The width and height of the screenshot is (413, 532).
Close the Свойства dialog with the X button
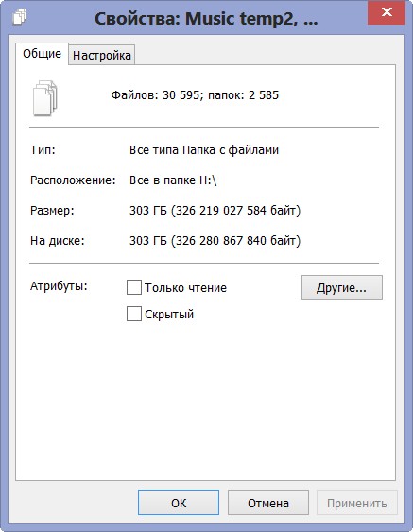(x=387, y=12)
